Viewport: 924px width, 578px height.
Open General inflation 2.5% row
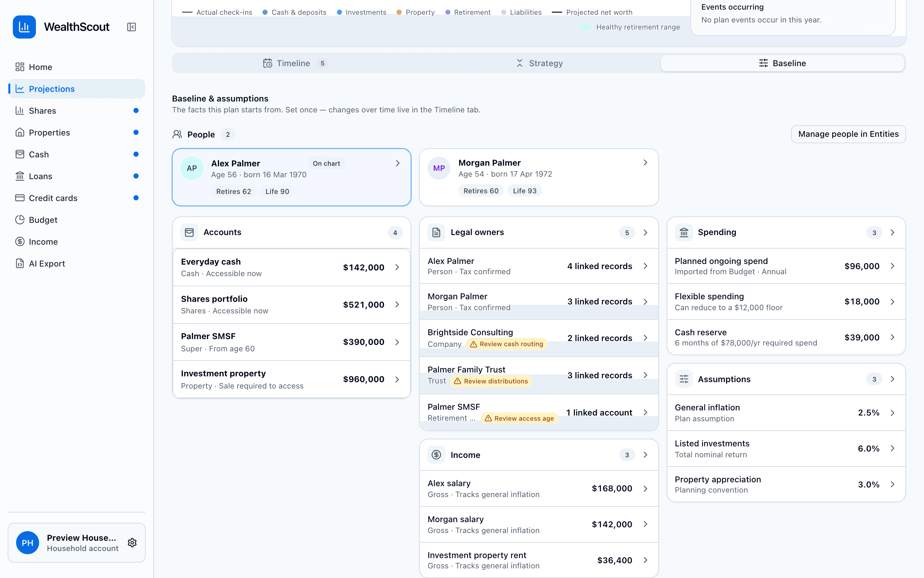pos(786,413)
